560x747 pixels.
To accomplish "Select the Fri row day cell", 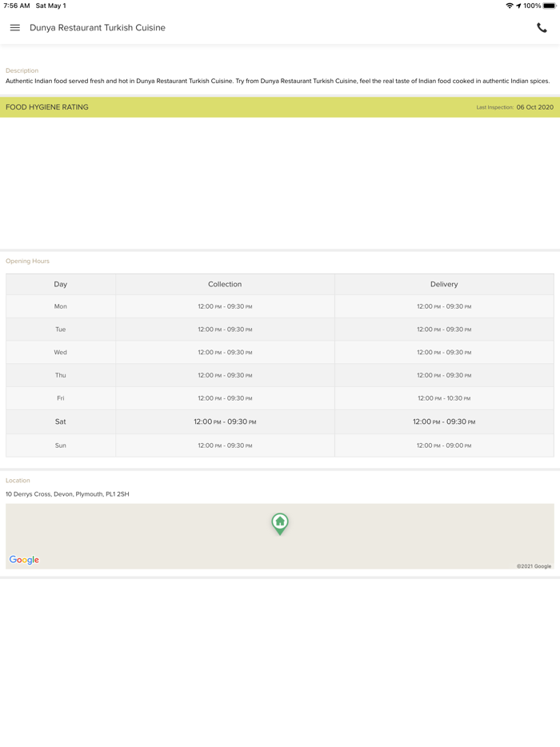I will click(x=61, y=397).
